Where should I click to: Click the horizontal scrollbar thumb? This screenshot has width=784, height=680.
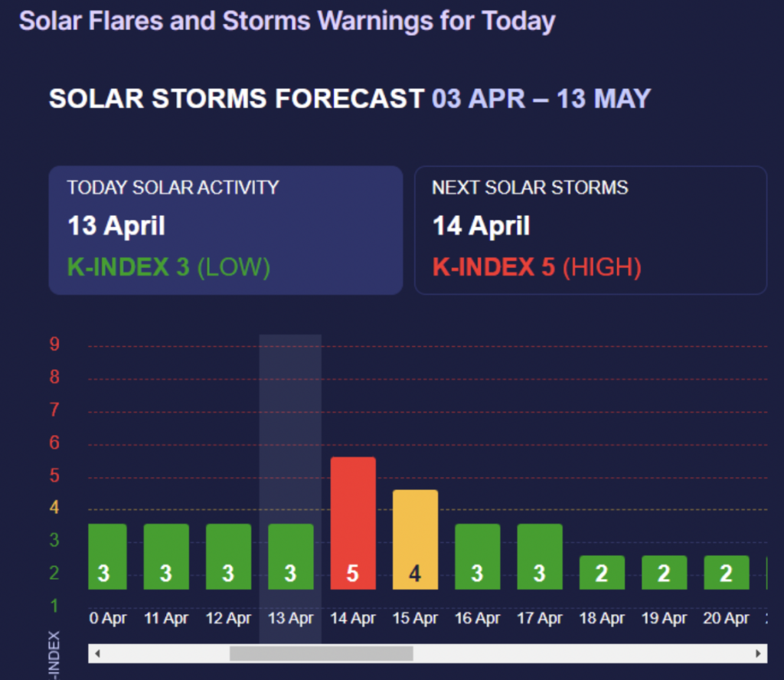[x=322, y=654]
